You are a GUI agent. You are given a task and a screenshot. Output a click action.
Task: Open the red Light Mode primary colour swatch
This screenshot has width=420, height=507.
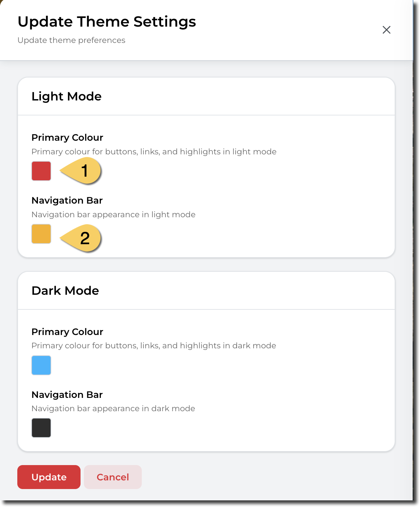[41, 171]
